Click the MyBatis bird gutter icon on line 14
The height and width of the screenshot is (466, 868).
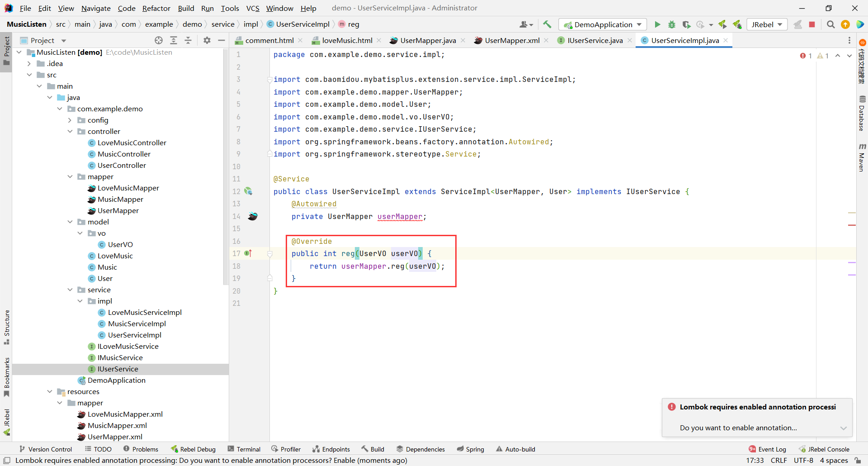[x=253, y=216]
